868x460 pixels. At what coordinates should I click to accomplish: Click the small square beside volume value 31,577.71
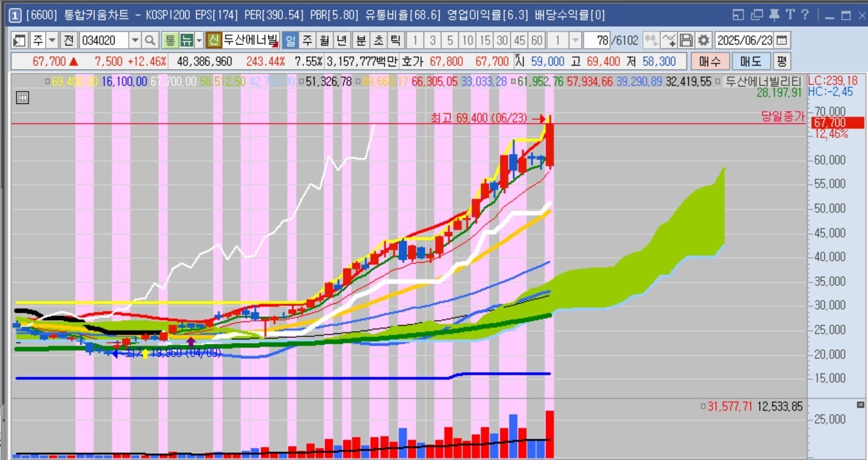703,406
